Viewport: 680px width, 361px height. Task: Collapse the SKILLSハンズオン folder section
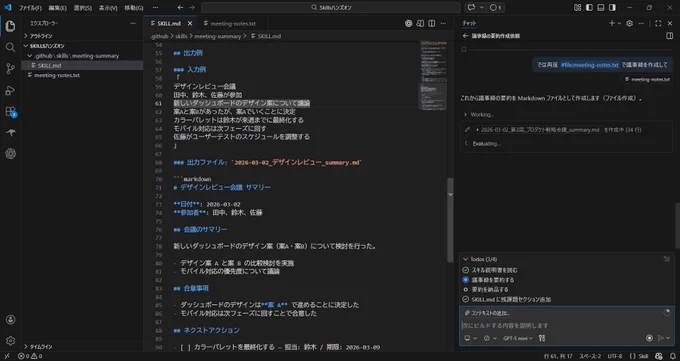[82, 46]
